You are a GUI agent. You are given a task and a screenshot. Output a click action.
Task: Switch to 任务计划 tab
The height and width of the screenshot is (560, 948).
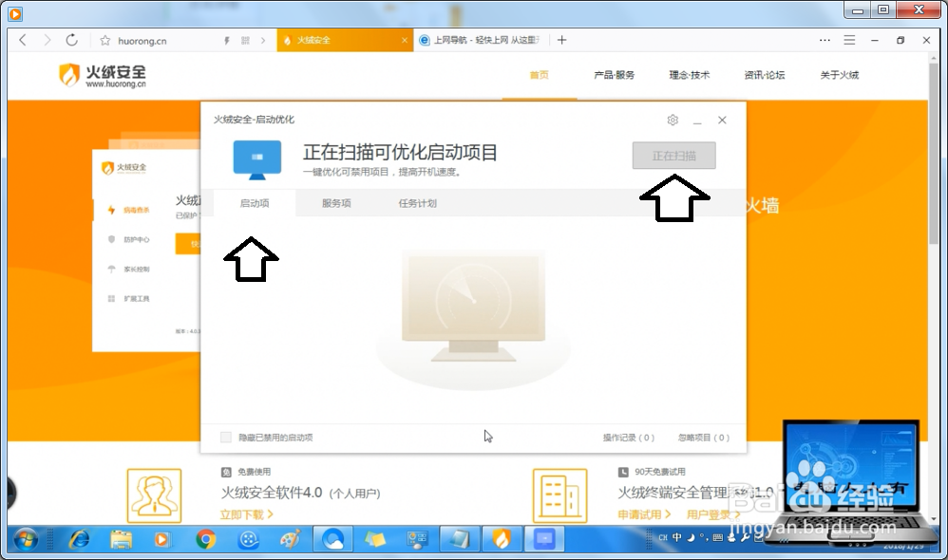[417, 203]
